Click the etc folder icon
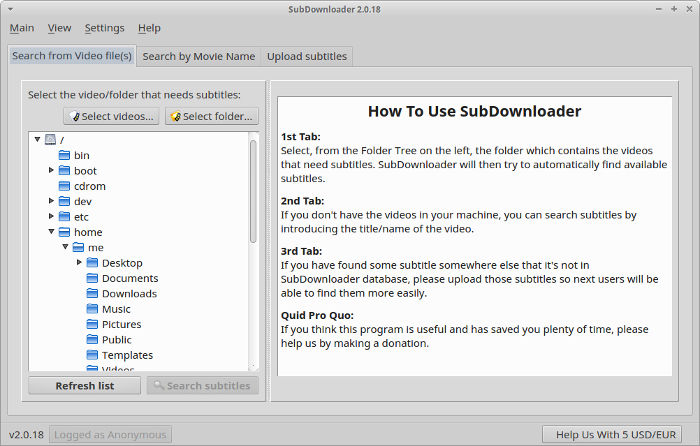 click(x=64, y=217)
